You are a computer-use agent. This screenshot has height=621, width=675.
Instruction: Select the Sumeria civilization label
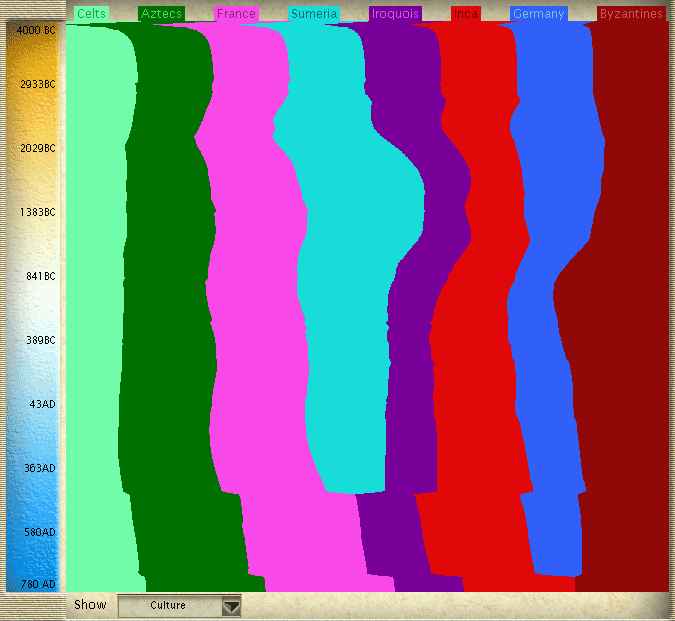(x=313, y=14)
